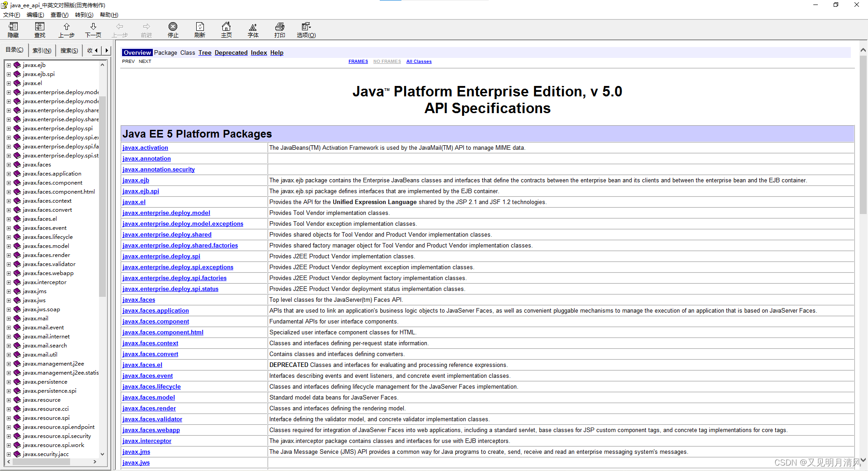The width and height of the screenshot is (868, 471).
Task: Click the 刷新 (Refresh) toolbar icon
Action: [199, 30]
